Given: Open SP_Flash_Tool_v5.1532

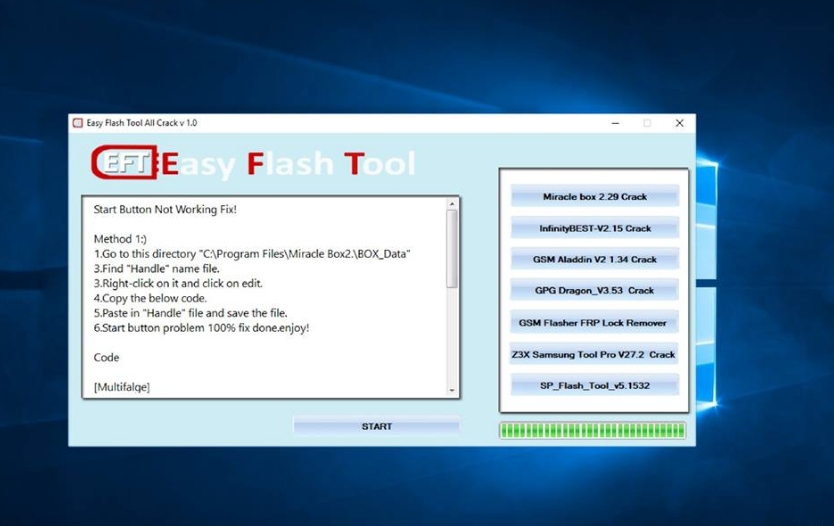Looking at the screenshot, I should coord(595,386).
